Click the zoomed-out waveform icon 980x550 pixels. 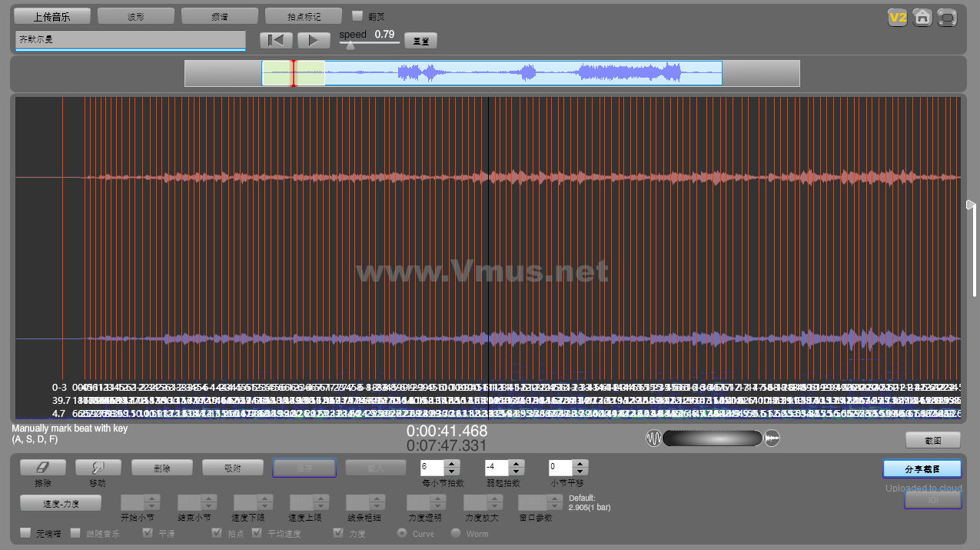[653, 438]
